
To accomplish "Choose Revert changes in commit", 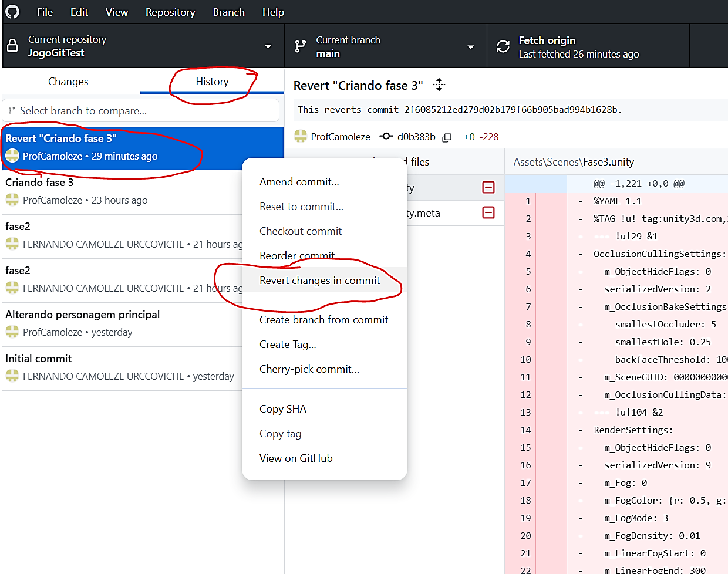I will pyautogui.click(x=319, y=281).
